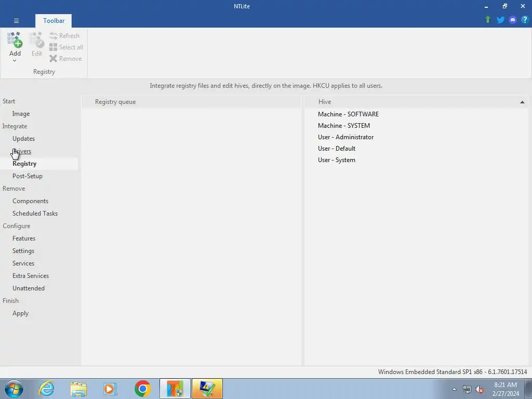Screen dimensions: 532x399
Task: Select the User - Default hive
Action: tap(337, 149)
